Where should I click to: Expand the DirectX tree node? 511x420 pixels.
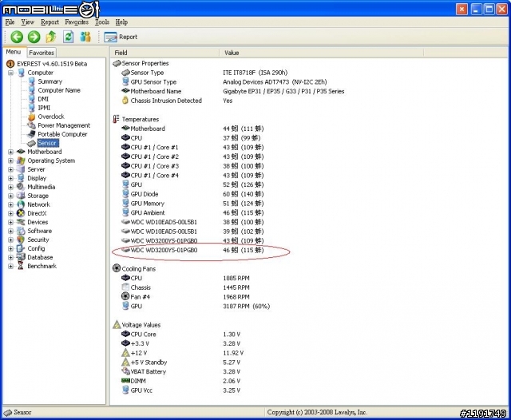coord(10,213)
